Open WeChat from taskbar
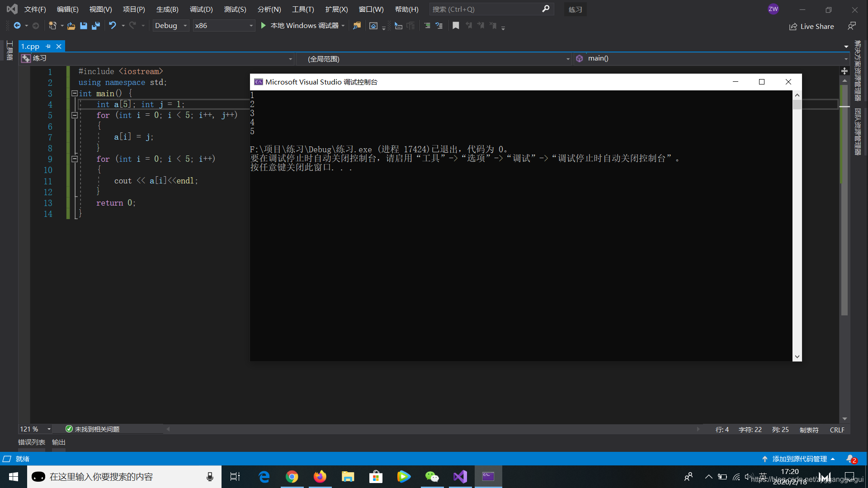The image size is (868, 488). [432, 477]
